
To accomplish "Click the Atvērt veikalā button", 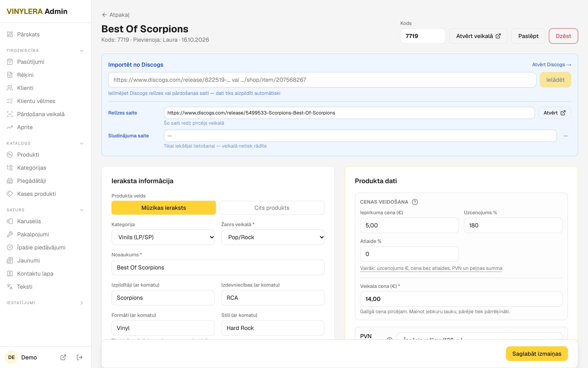I will click(478, 36).
